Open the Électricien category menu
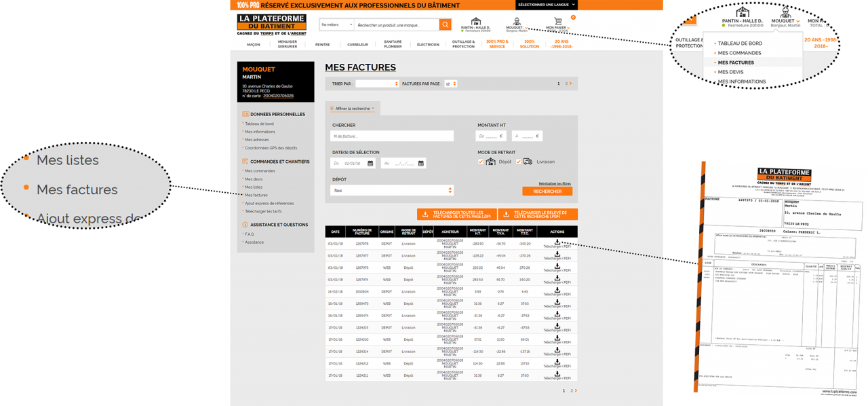Viewport: 868px width, 406px height. 428,45
